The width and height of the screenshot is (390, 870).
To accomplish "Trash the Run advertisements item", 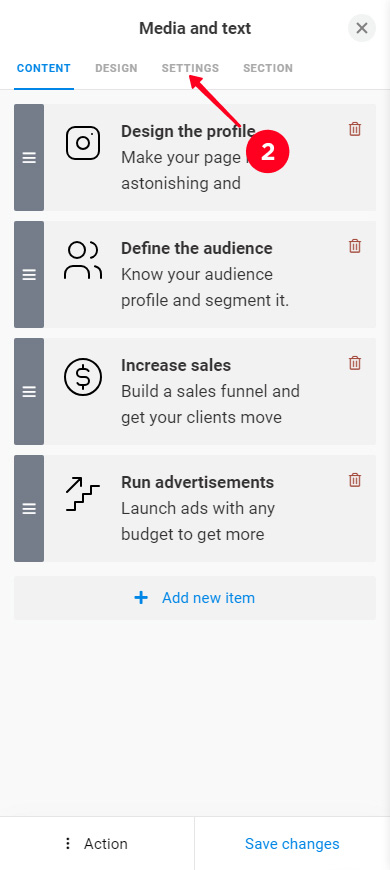I will coord(354,480).
